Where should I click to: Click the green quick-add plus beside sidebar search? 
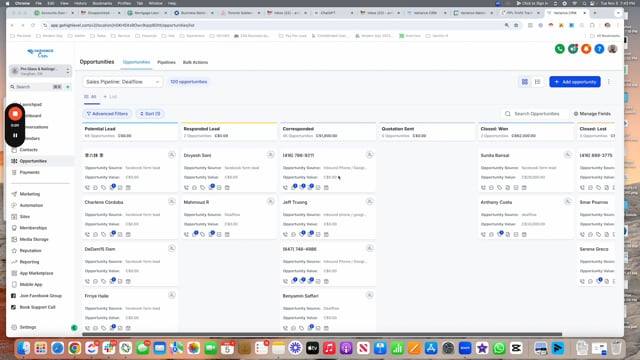tap(68, 87)
